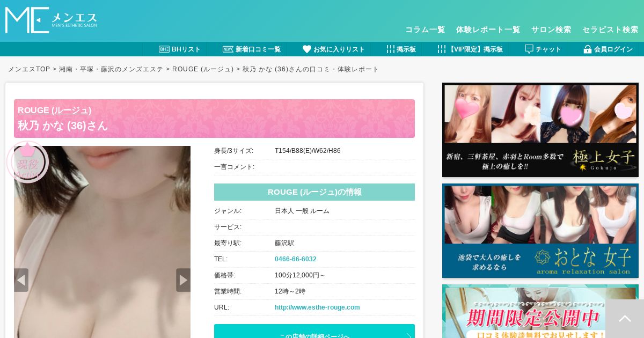Viewport: 644px width, 338px height.
Task: Click the name heading 秋乃 かな (36)さん
Action: click(x=63, y=126)
